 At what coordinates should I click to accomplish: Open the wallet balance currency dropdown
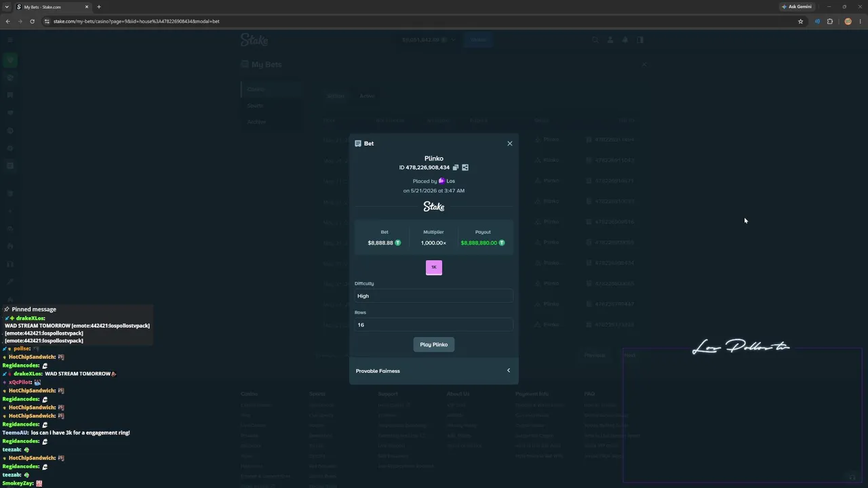(x=429, y=40)
